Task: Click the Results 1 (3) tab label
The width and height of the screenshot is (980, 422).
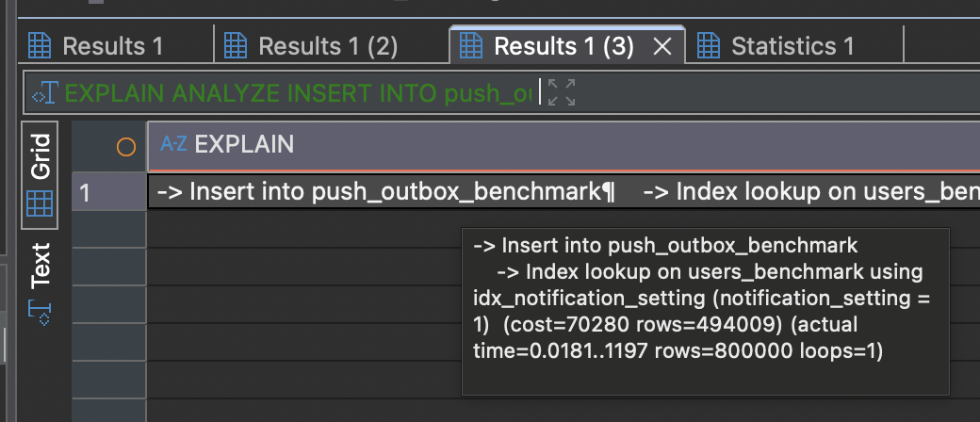Action: (x=563, y=45)
